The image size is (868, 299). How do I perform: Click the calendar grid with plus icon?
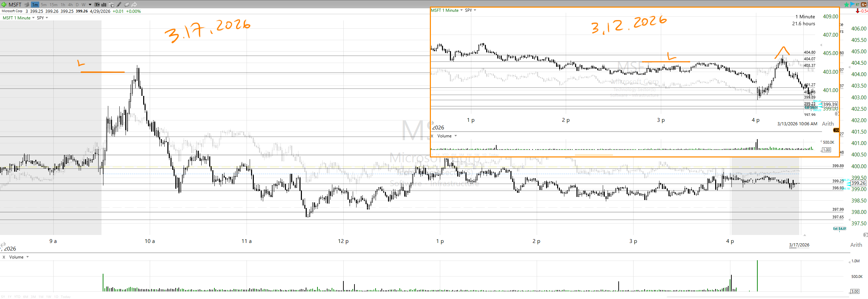tap(111, 4)
